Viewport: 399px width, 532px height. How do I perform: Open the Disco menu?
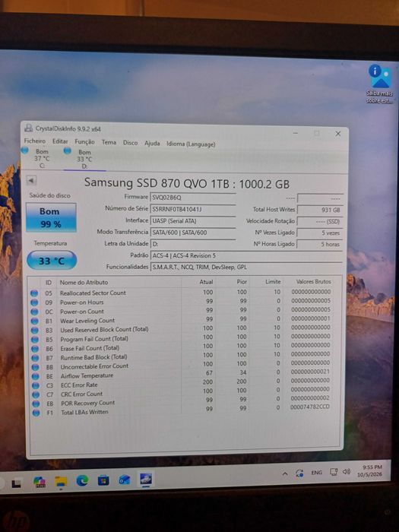pyautogui.click(x=130, y=143)
